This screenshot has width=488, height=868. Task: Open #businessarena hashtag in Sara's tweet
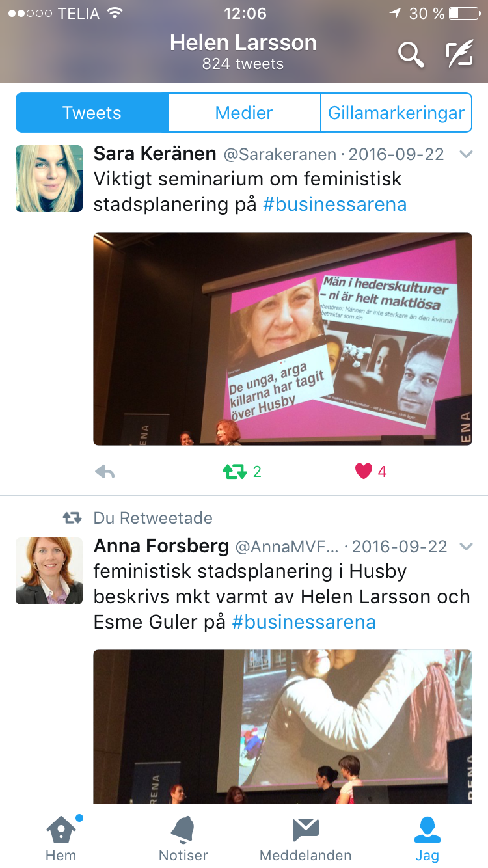pos(335,204)
